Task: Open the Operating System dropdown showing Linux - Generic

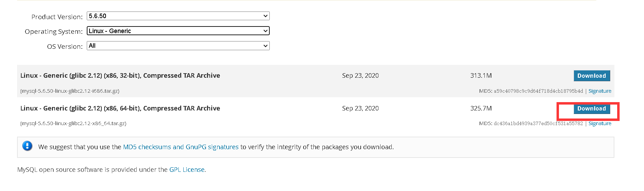Action: 178,31
